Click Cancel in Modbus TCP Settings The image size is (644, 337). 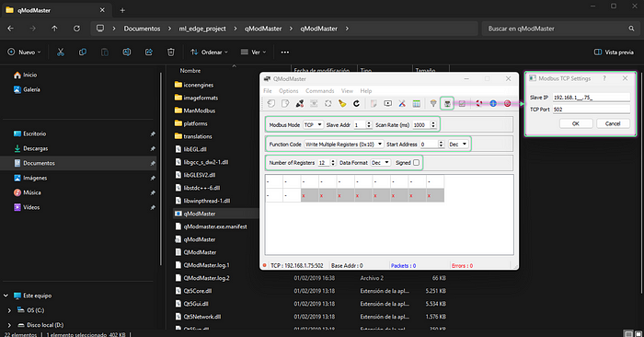[x=613, y=123]
